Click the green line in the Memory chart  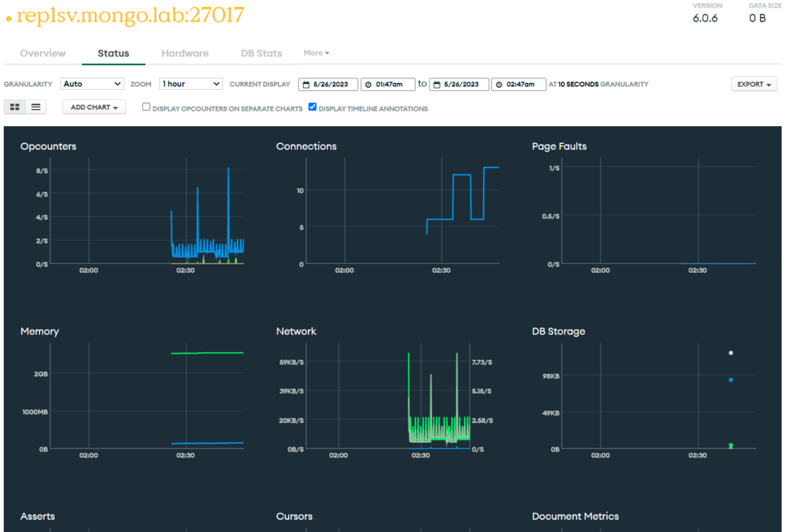(x=207, y=353)
